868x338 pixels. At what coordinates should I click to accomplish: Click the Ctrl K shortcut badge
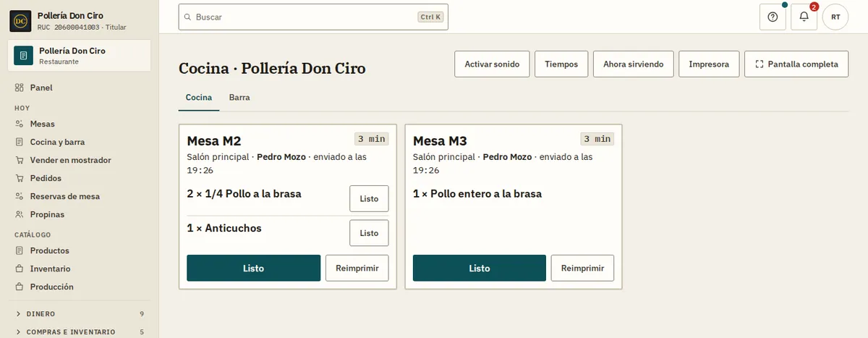(x=430, y=17)
